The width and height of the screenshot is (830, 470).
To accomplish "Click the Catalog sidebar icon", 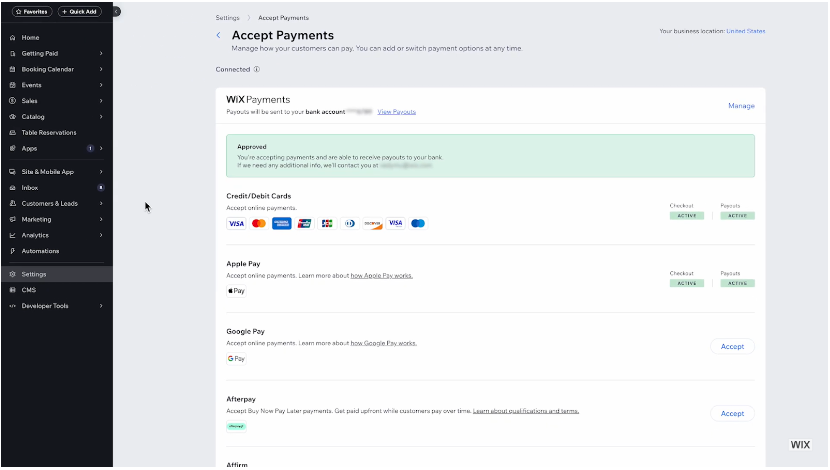I will [x=13, y=117].
